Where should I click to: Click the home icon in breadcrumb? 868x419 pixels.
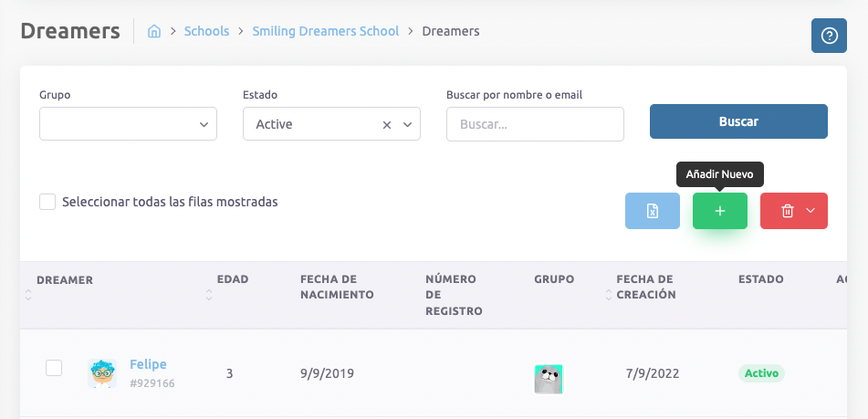154,31
